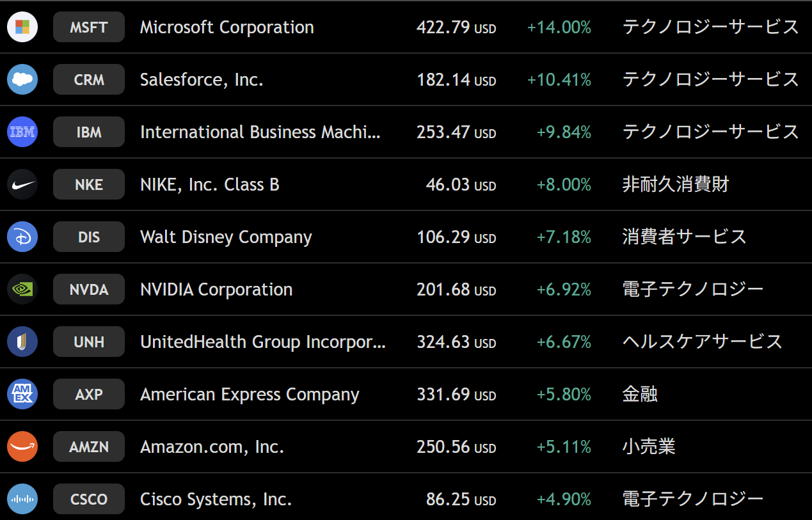This screenshot has width=812, height=520.
Task: Click the UnitedHealth logo icon
Action: point(22,342)
